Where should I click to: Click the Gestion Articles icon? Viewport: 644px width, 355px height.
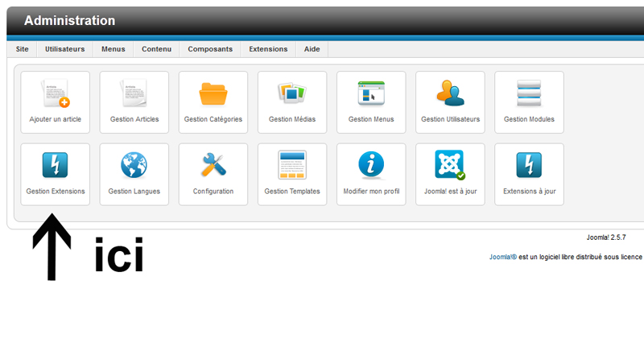click(134, 95)
